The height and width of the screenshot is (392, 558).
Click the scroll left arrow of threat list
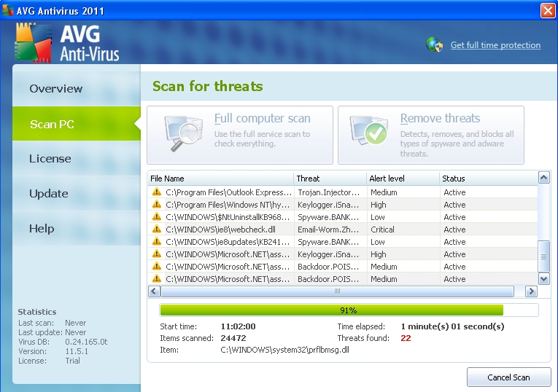(154, 291)
